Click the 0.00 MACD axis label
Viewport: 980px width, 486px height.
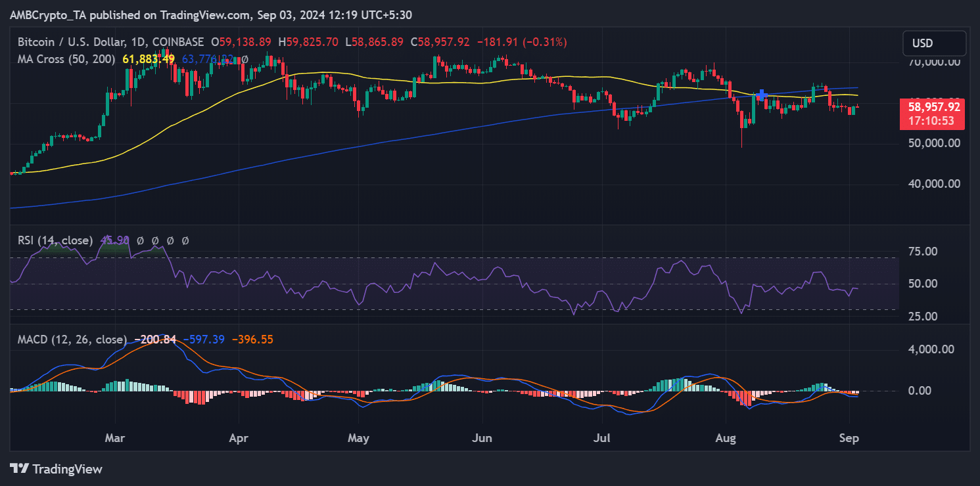pyautogui.click(x=920, y=391)
